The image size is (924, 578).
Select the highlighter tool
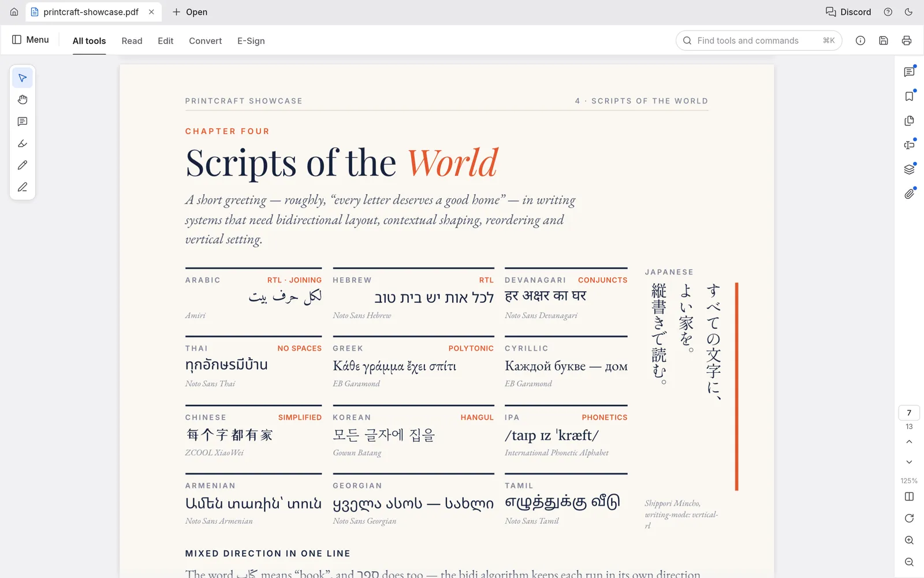[x=23, y=143]
